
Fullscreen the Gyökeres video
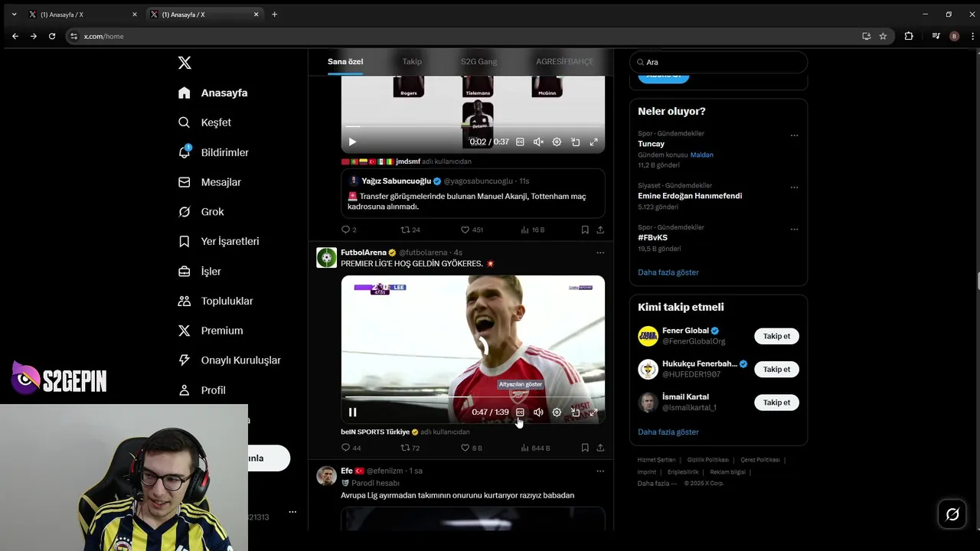(x=593, y=412)
